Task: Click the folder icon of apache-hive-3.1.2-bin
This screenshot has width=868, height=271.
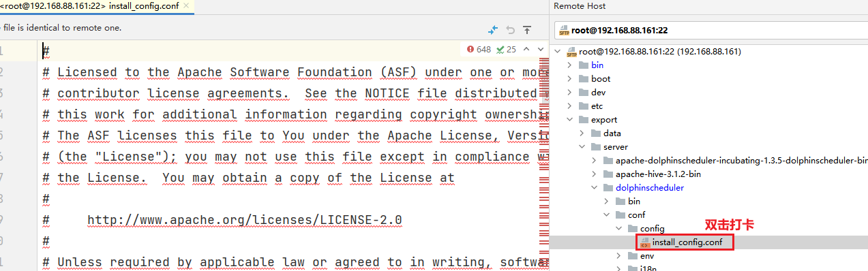Action: 608,174
